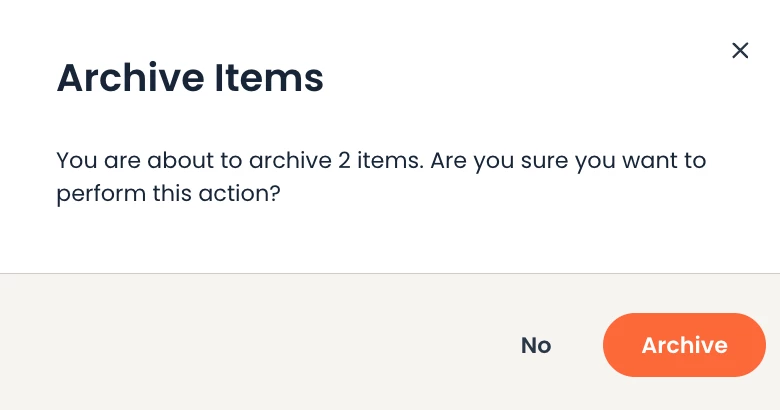Viewport: 780px width, 410px height.
Task: Hit the close cross at top right
Action: tap(740, 50)
